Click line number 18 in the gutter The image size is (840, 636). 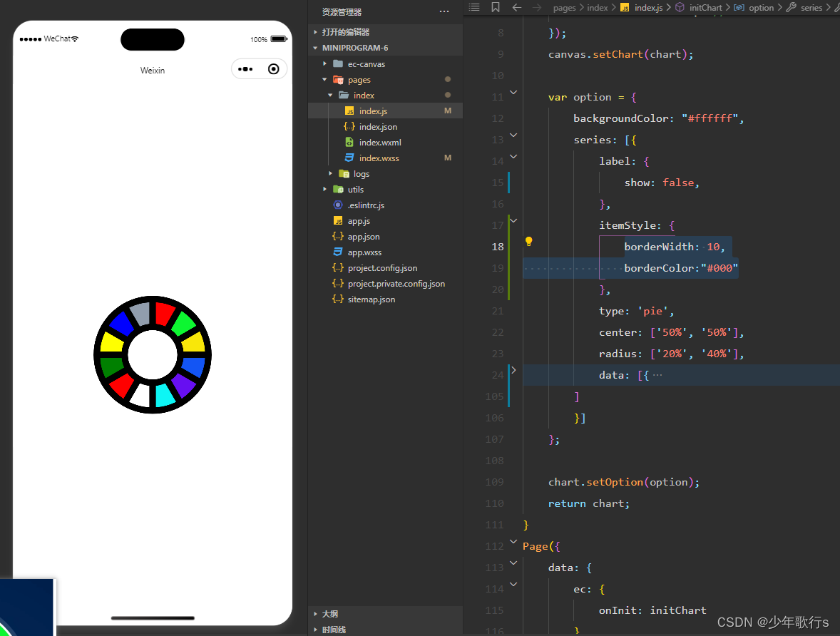point(498,247)
